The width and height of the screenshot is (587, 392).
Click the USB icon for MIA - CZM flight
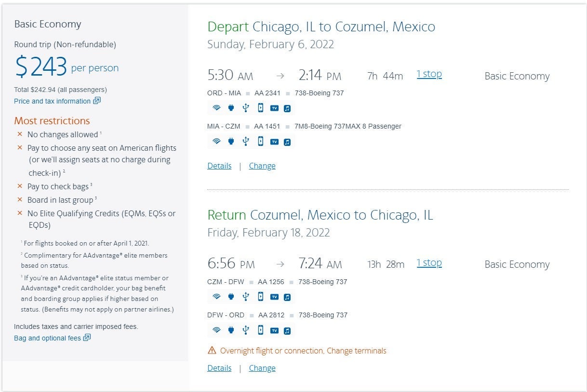pos(245,142)
